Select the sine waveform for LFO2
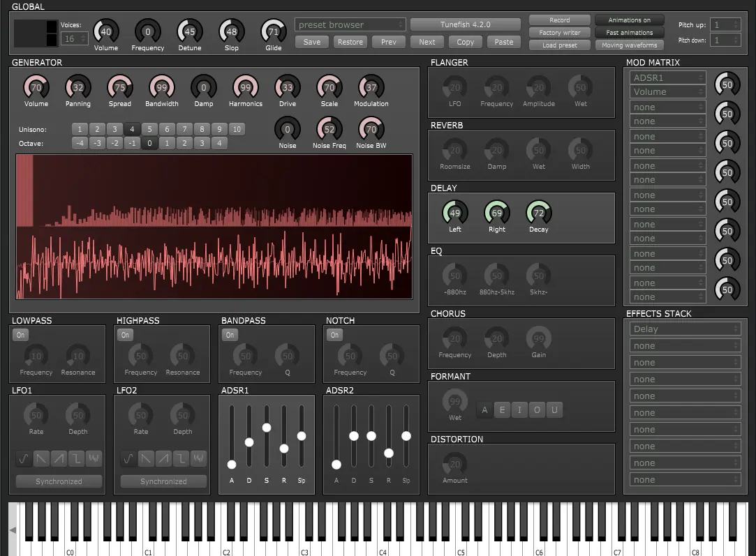The image size is (756, 556). [128, 458]
